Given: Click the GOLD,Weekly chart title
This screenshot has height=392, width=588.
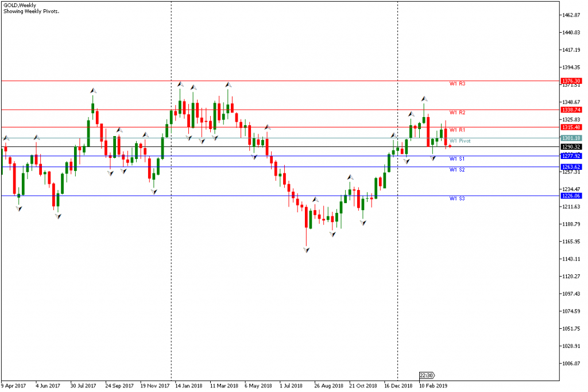Looking at the screenshot, I should click(20, 5).
